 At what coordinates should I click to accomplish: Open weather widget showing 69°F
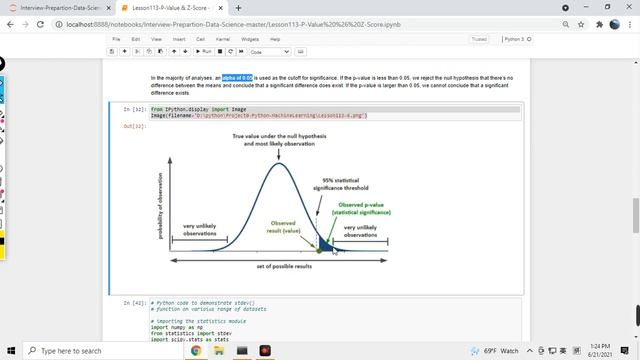pyautogui.click(x=494, y=351)
